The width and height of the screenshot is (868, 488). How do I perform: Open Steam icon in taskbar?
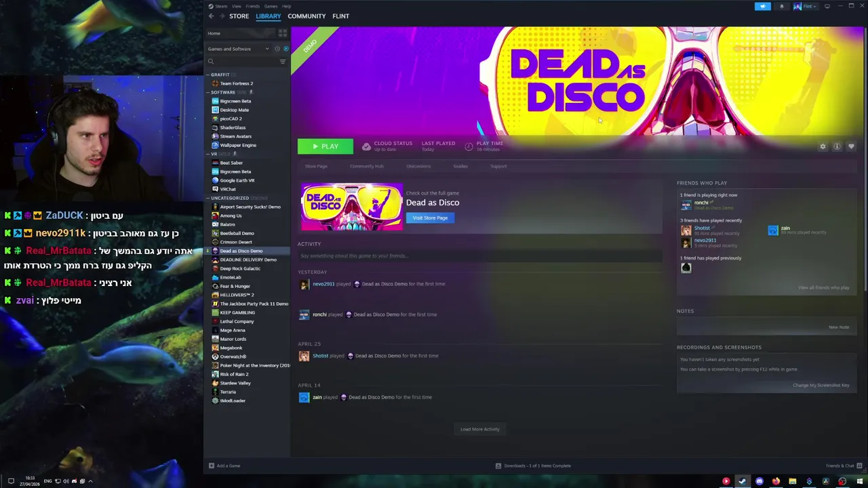[742, 482]
